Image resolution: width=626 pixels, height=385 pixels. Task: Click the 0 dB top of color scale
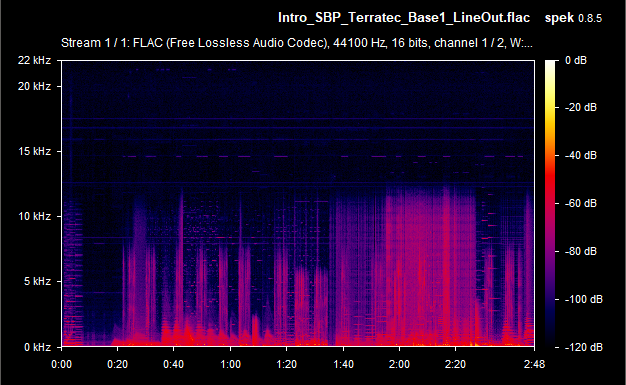pyautogui.click(x=576, y=60)
